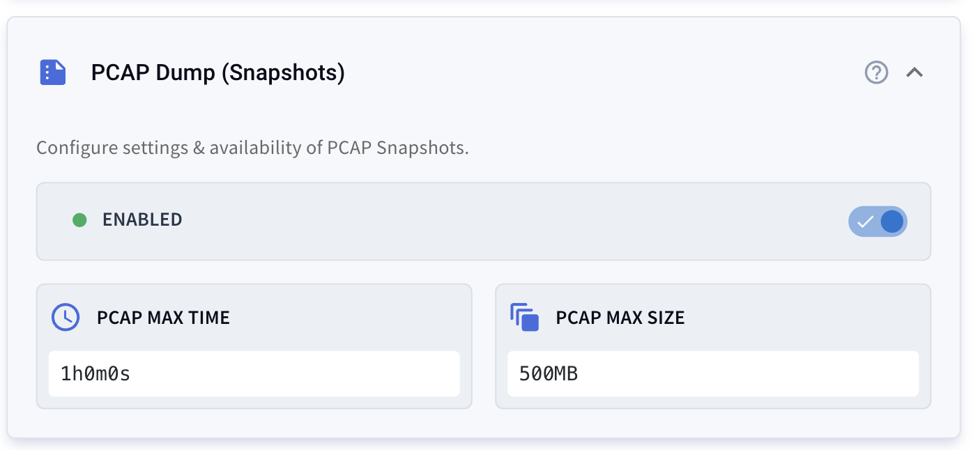Image resolution: width=980 pixels, height=450 pixels.
Task: Click the stacked-files icon beside PCAP MAX SIZE
Action: 525,317
